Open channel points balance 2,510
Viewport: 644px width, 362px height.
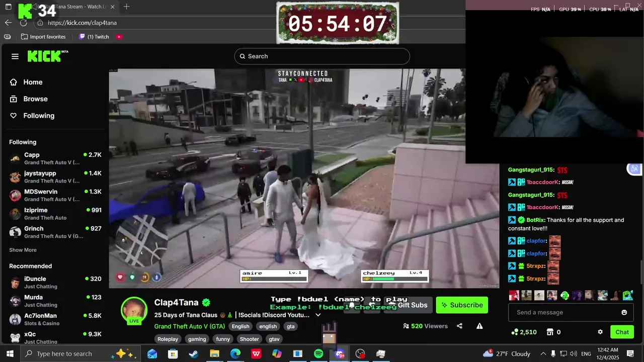point(523,332)
